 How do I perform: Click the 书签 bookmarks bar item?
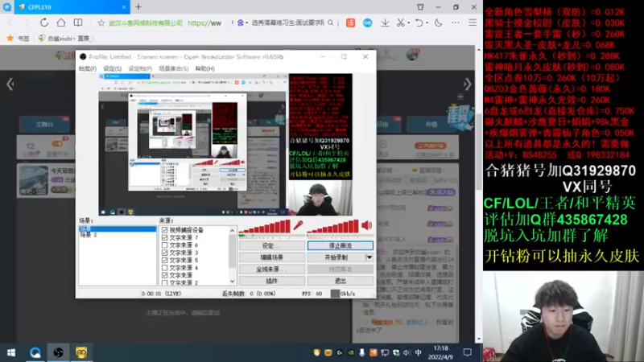[18, 38]
